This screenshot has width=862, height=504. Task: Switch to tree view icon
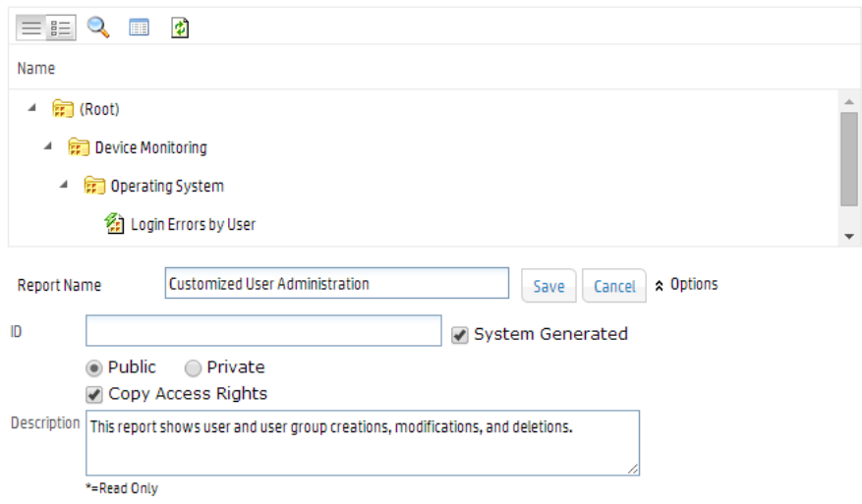point(61,28)
